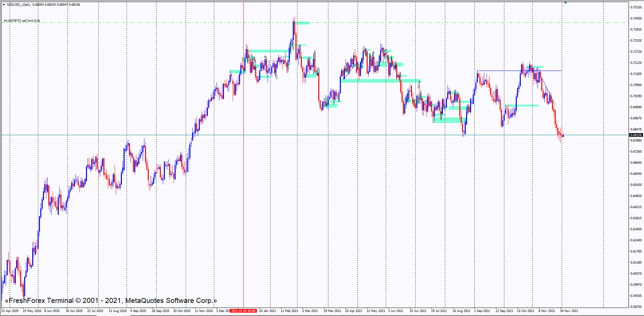Click the 20 Oct 2020 date label
The height and width of the screenshot is (316, 644).
coord(182,311)
